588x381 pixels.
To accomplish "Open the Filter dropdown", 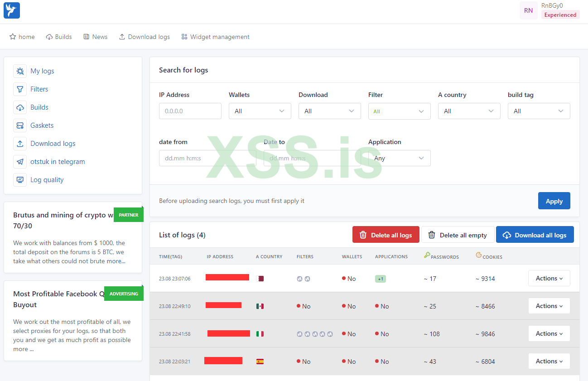I will point(400,111).
